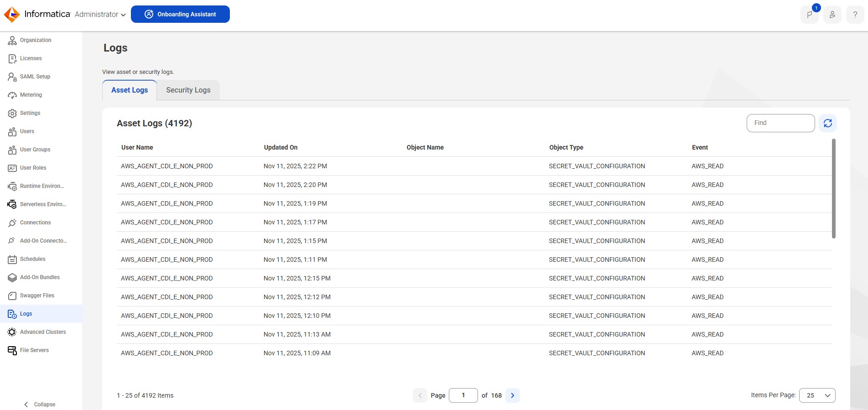The height and width of the screenshot is (410, 868).
Task: Open the help question mark icon
Action: click(x=855, y=15)
